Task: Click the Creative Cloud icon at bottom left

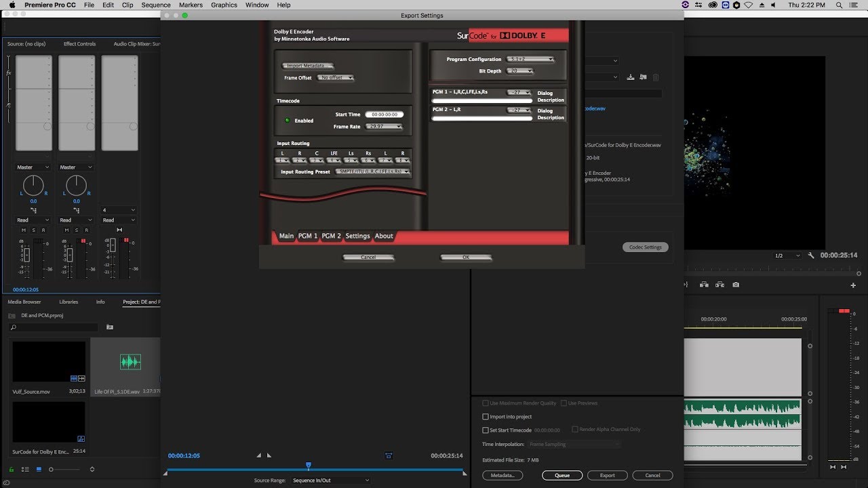Action: click(7, 483)
